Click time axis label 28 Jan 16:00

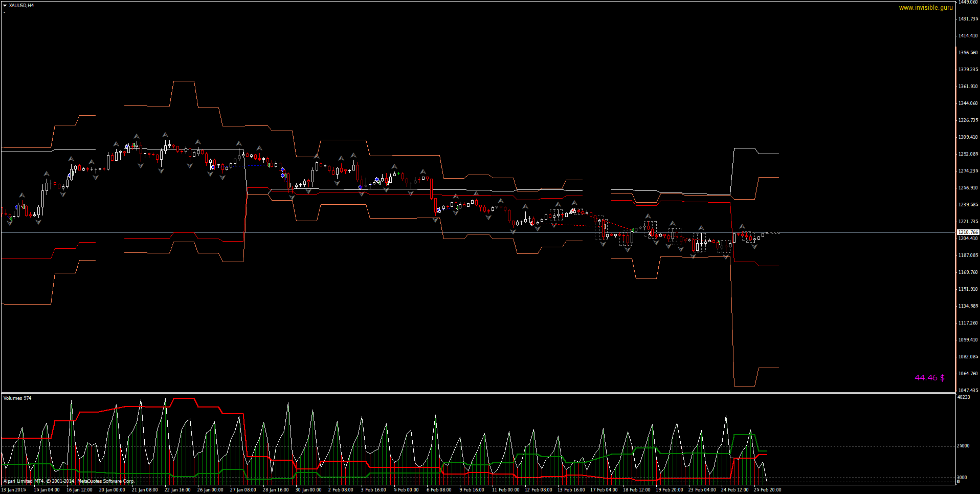[276, 490]
